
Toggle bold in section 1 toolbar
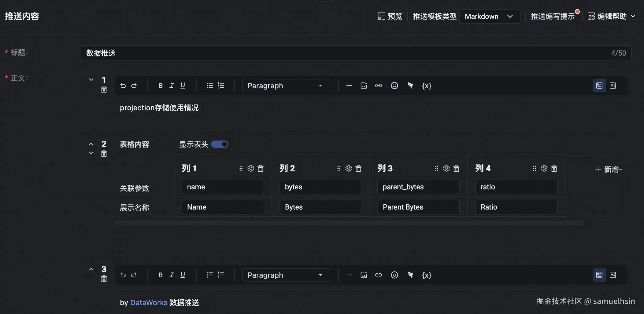pos(161,86)
